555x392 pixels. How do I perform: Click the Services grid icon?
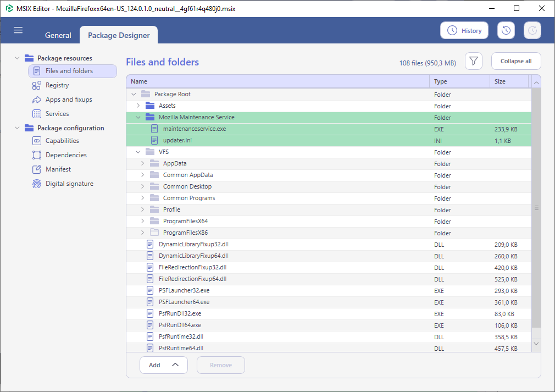[x=36, y=114]
